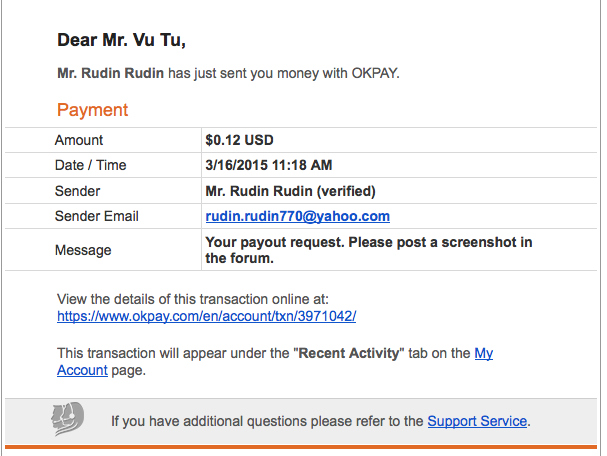Click the "Sender Email" row label
The width and height of the screenshot is (607, 456).
(97, 216)
